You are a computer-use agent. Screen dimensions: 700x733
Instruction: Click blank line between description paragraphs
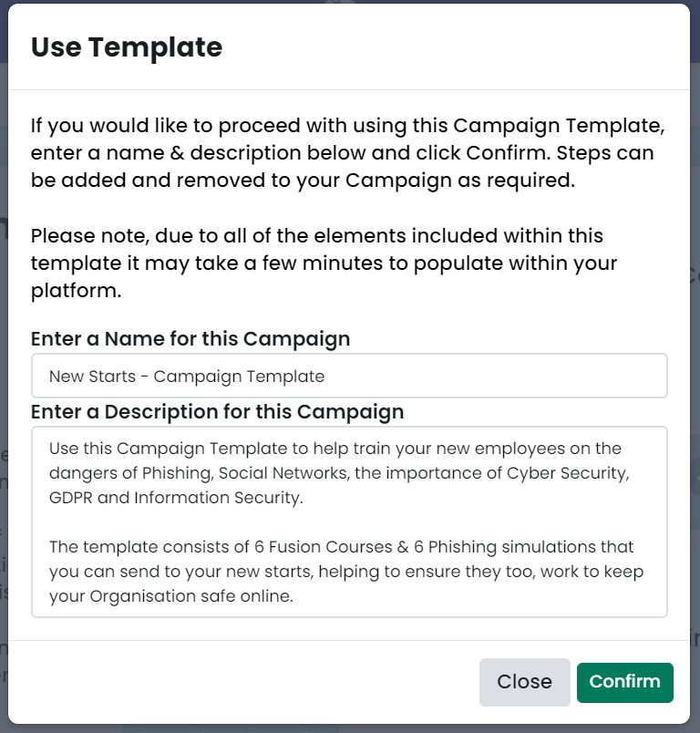[349, 522]
